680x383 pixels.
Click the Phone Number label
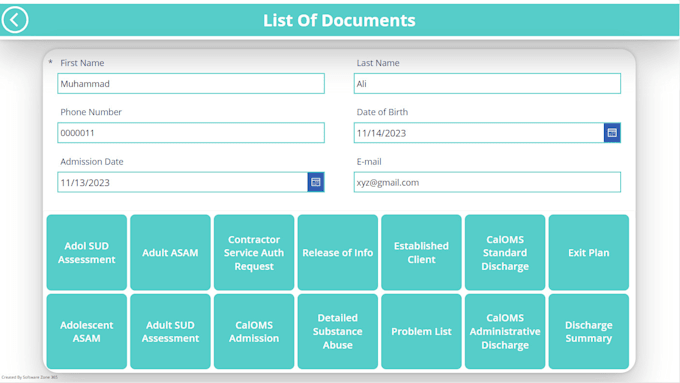[x=91, y=112]
